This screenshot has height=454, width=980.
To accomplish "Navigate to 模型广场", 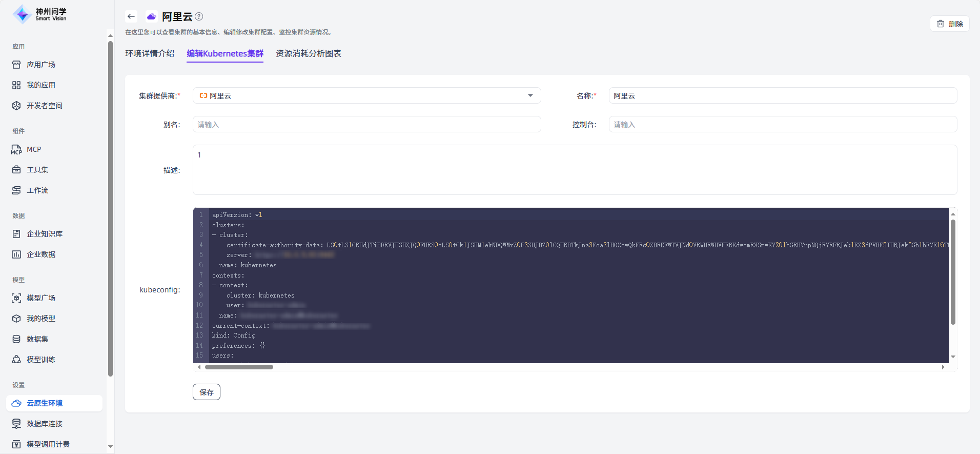I will pyautogui.click(x=41, y=298).
